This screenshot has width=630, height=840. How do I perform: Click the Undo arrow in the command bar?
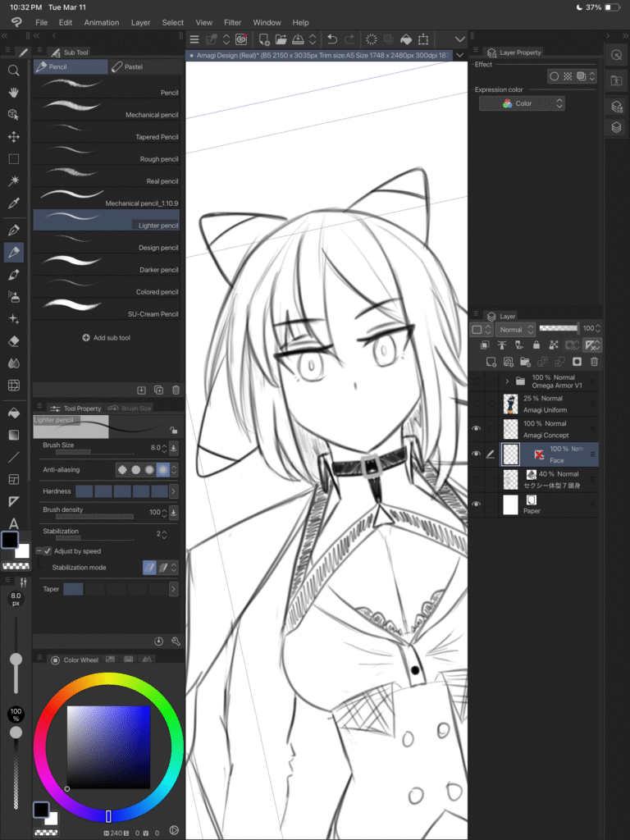tap(331, 39)
